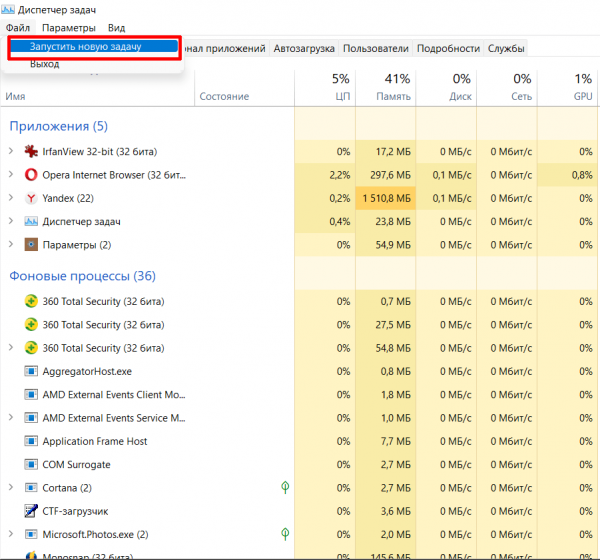Image resolution: width=600 pixels, height=560 pixels.
Task: Expand the Microsoft.Photos.exe (2) group
Action: pos(11,534)
